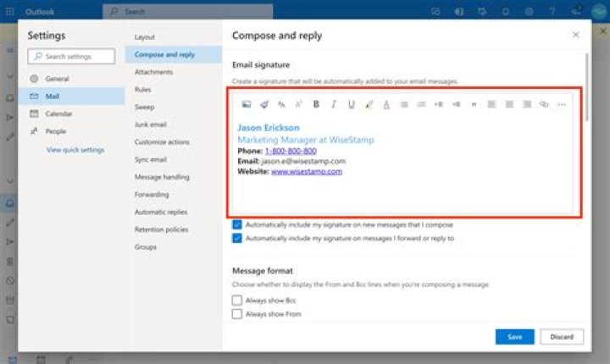Open the Outlook app launcher grid

10,12
